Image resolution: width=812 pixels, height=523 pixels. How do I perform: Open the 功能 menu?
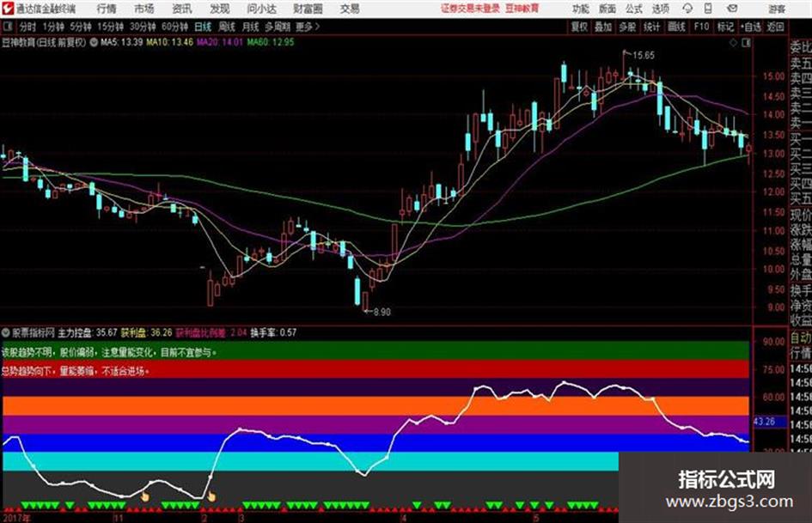(x=581, y=9)
